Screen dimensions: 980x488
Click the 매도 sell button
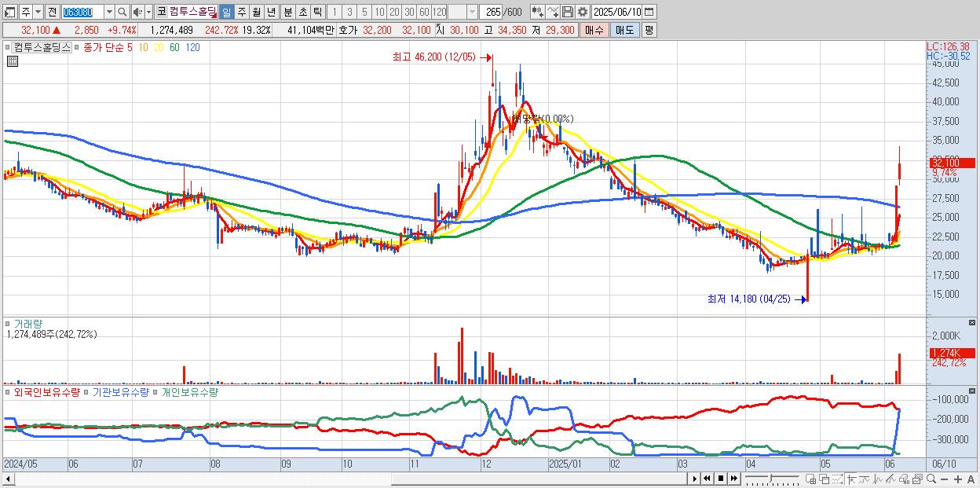[624, 30]
